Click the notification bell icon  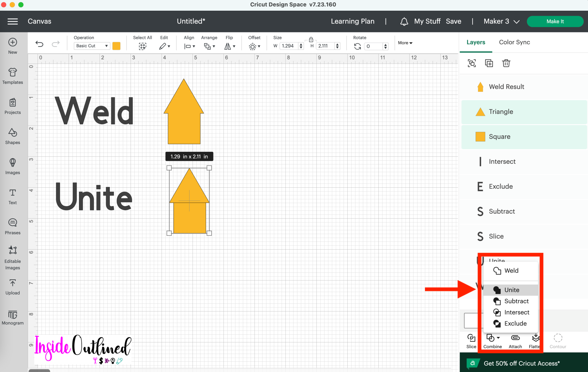404,21
